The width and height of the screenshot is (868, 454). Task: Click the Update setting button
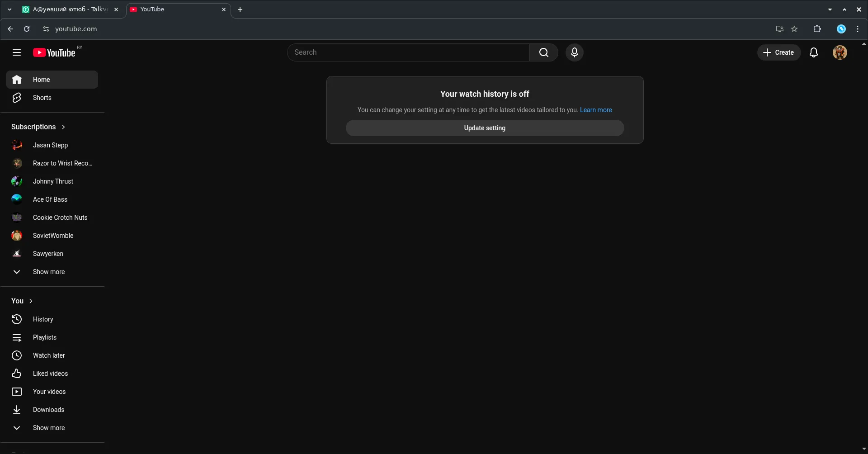click(485, 128)
